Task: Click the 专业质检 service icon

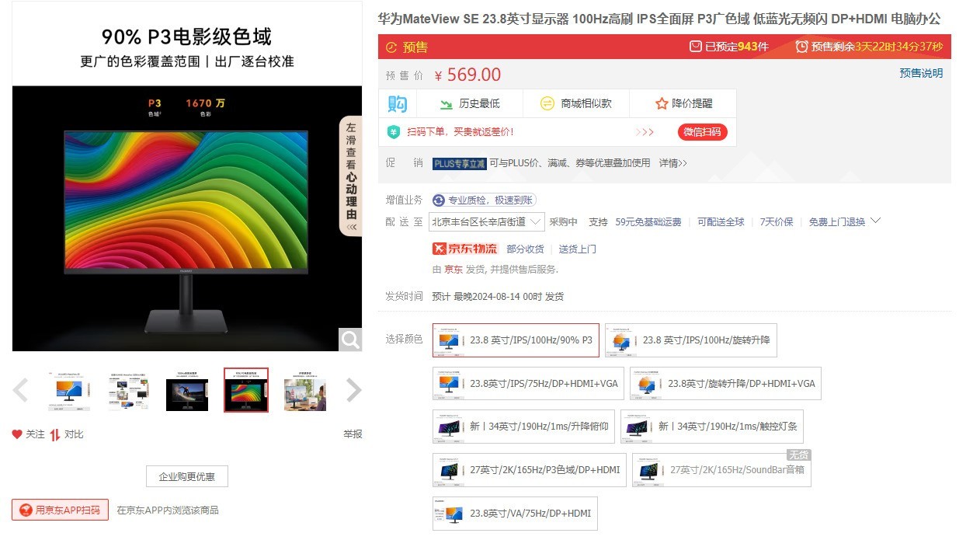Action: [x=439, y=200]
